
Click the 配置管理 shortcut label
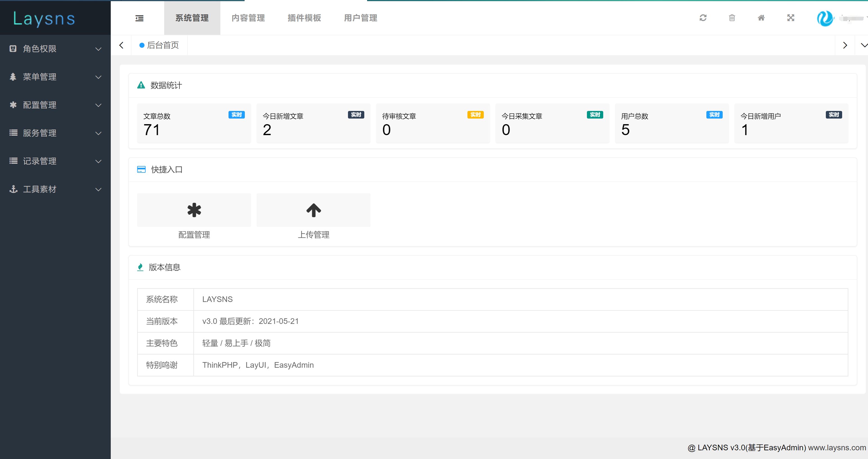(x=194, y=235)
